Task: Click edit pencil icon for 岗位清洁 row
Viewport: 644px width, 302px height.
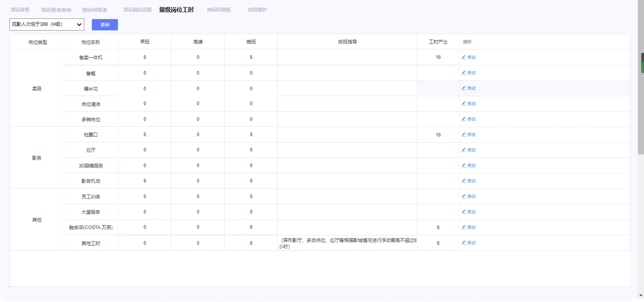Action: [x=464, y=104]
